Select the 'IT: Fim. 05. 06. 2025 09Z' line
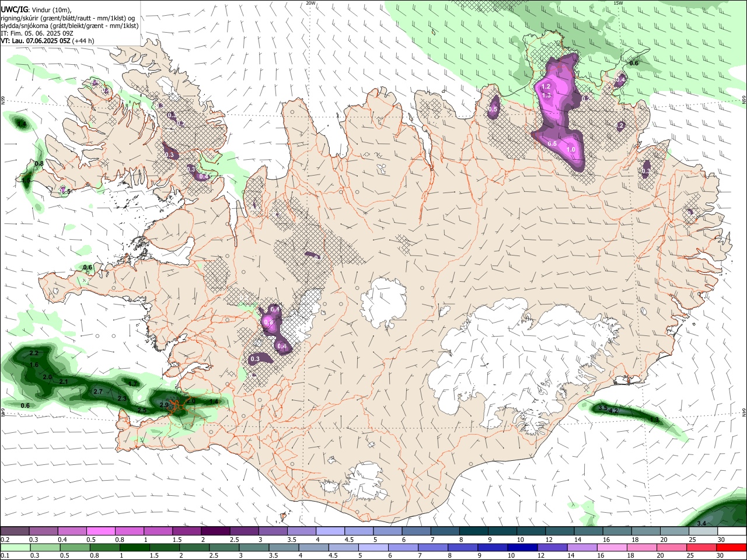Image resolution: width=747 pixels, height=560 pixels. pos(37,33)
